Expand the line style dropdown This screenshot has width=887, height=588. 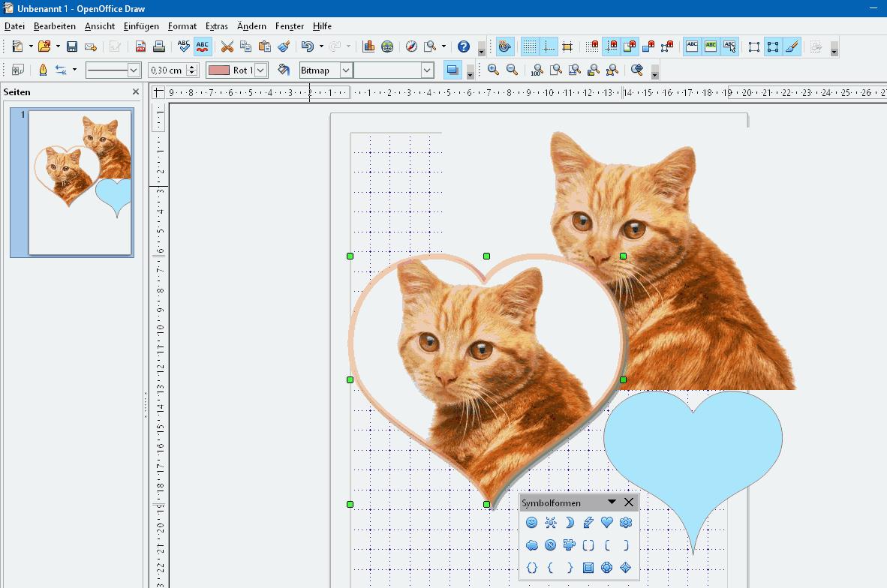tap(134, 70)
